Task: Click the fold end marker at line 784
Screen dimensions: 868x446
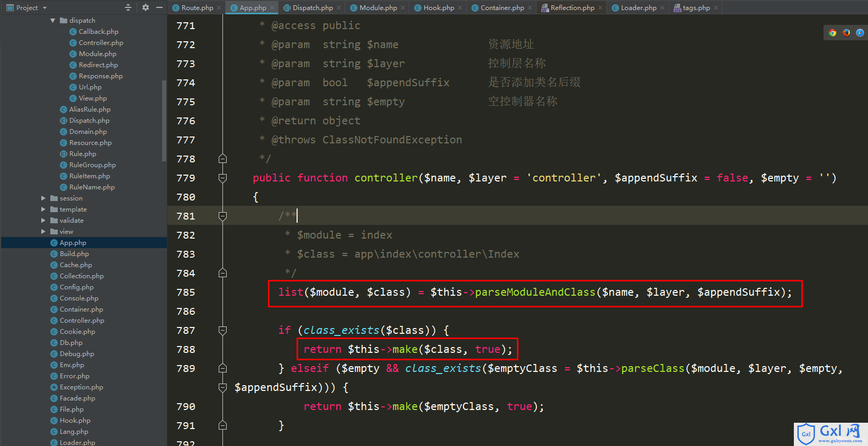Action: click(x=223, y=273)
